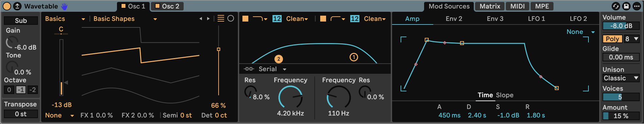The image size is (644, 124).
Task: Select the LFO 2 tab
Action: [x=578, y=19]
